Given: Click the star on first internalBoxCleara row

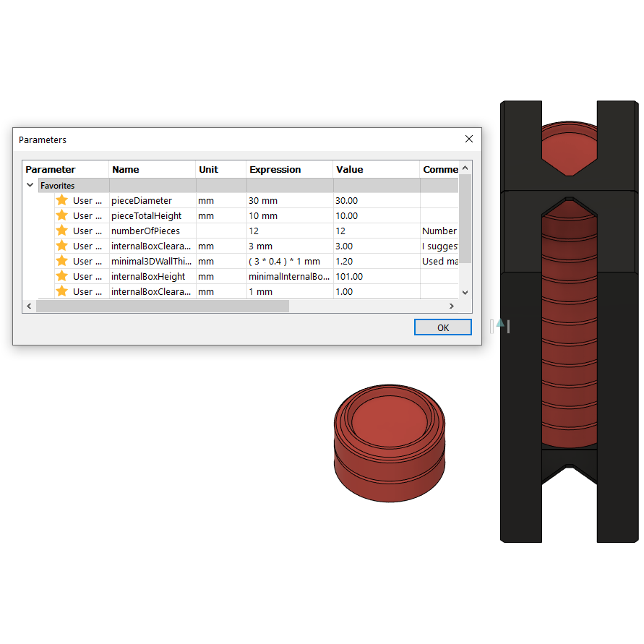Looking at the screenshot, I should (x=61, y=246).
